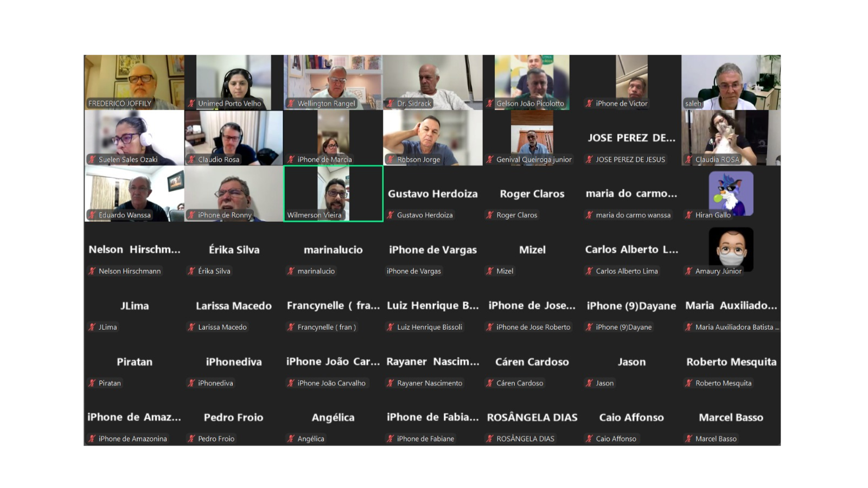
Task: Click the large 'Caio Affonso' name text
Action: (x=631, y=418)
